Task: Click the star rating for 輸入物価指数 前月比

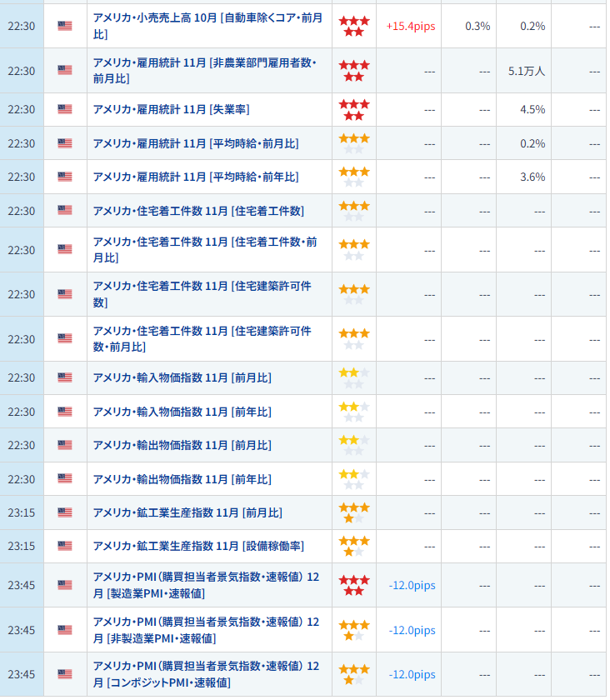Action: 353,377
